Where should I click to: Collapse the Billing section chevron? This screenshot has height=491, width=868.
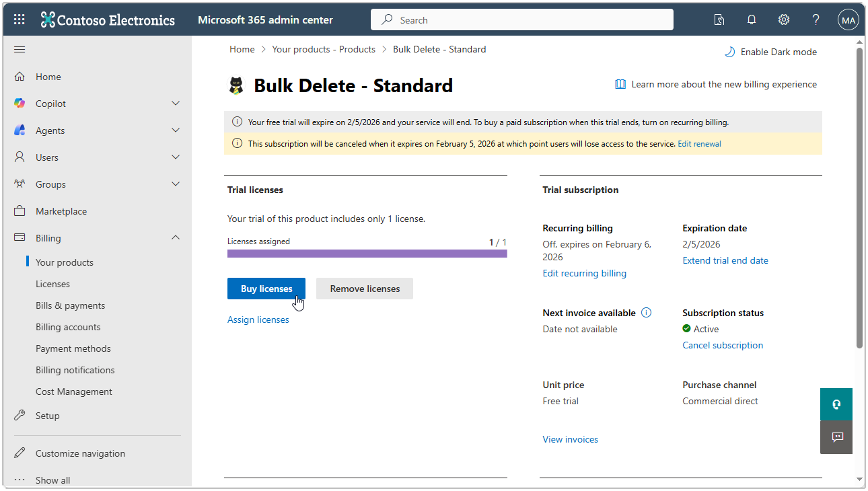pos(175,237)
